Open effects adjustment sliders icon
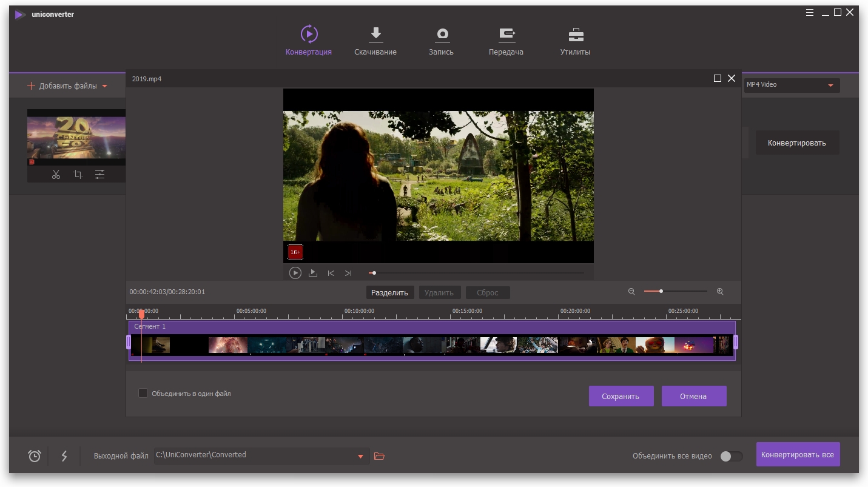Image resolution: width=868 pixels, height=487 pixels. click(x=99, y=175)
